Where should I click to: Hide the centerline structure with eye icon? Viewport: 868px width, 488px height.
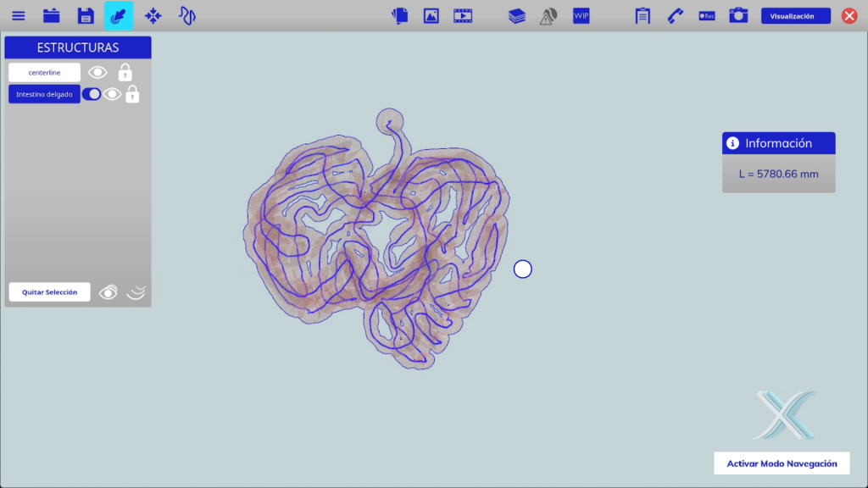[x=98, y=72]
